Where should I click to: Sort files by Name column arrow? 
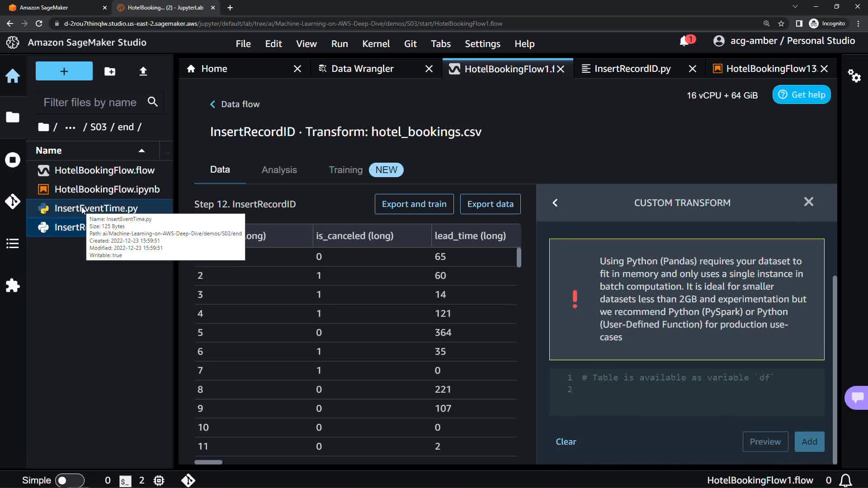[142, 150]
